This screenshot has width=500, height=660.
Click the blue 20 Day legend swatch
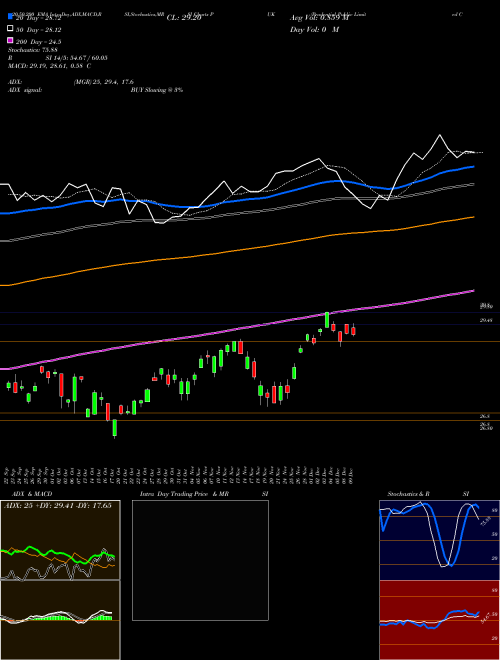click(x=11, y=17)
